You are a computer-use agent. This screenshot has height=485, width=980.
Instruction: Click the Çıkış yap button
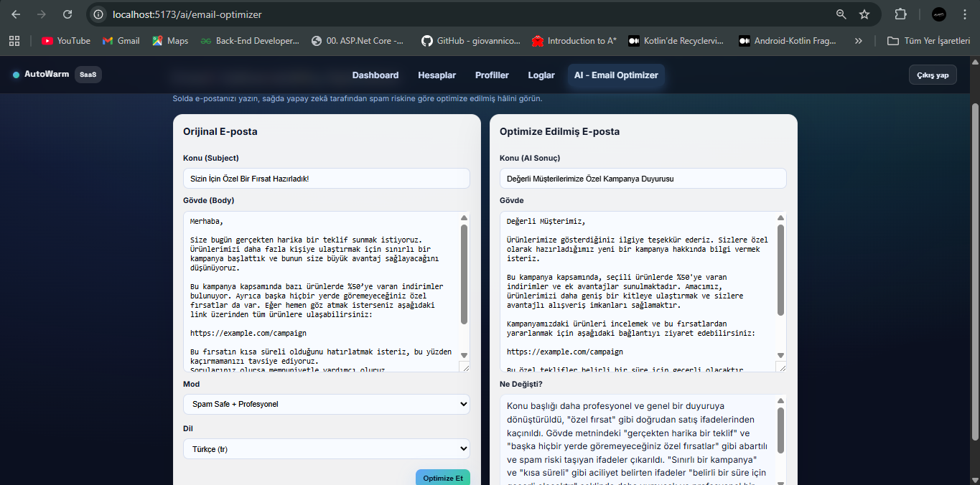click(x=933, y=74)
